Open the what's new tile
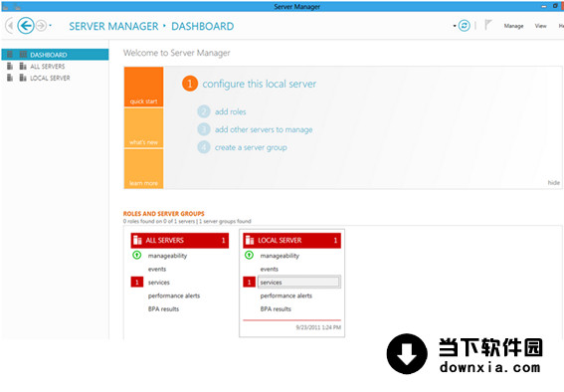This screenshot has width=564, height=392. [144, 128]
